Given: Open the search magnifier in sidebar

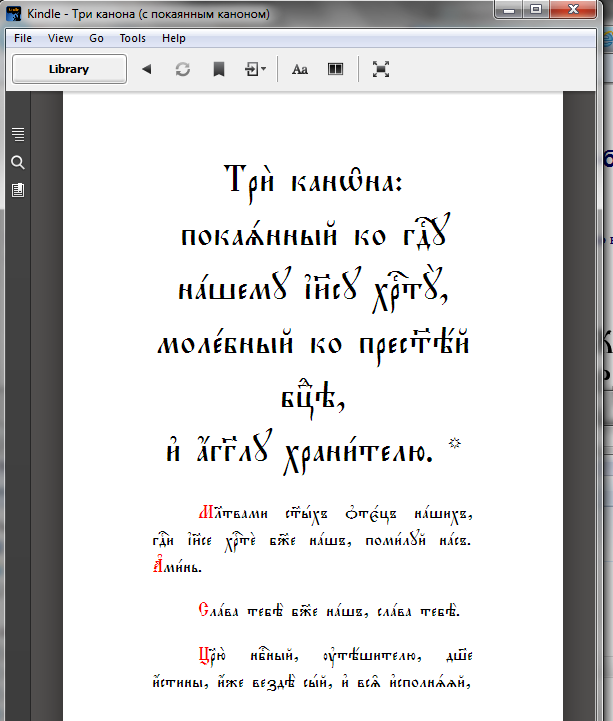Looking at the screenshot, I should 18,162.
